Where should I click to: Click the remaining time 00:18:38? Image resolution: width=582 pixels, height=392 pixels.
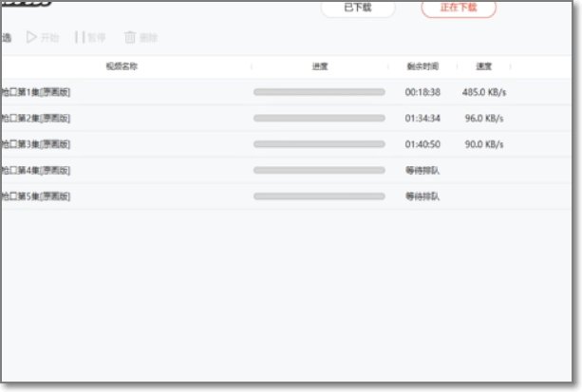(x=422, y=92)
